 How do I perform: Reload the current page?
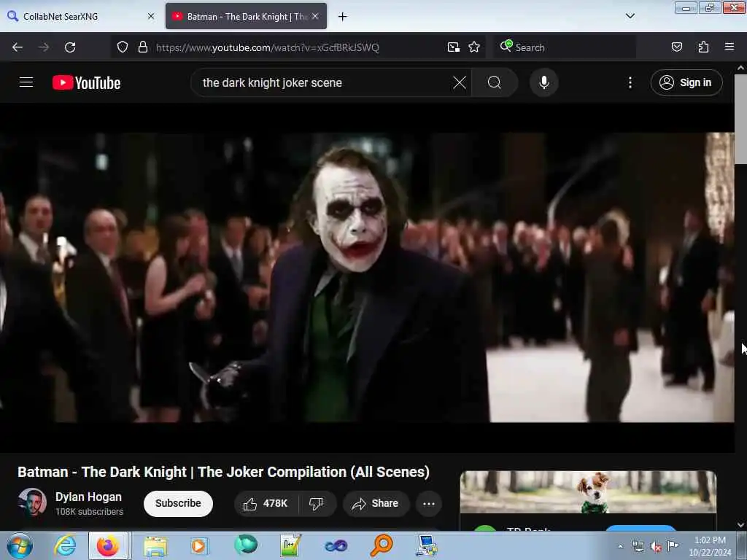(70, 47)
